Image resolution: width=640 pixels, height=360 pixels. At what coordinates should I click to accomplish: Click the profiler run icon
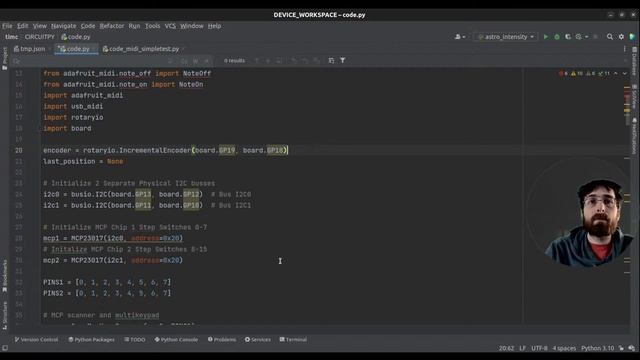[579, 37]
